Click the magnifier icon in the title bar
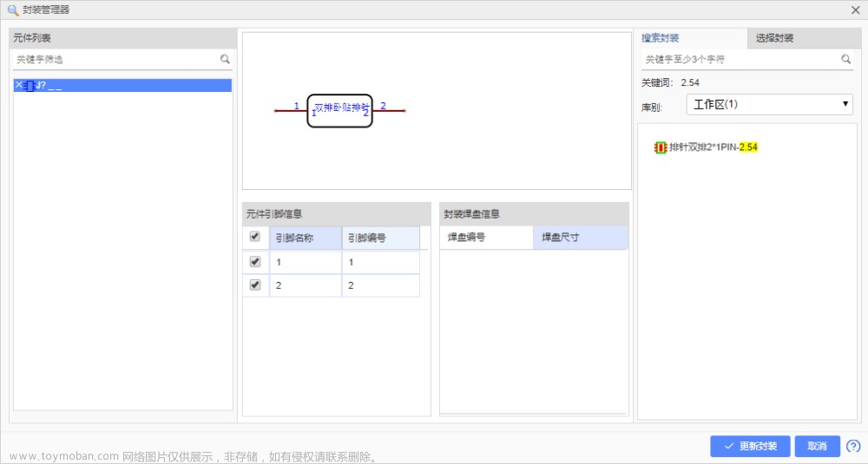Image resolution: width=868 pixels, height=464 pixels. 13,10
